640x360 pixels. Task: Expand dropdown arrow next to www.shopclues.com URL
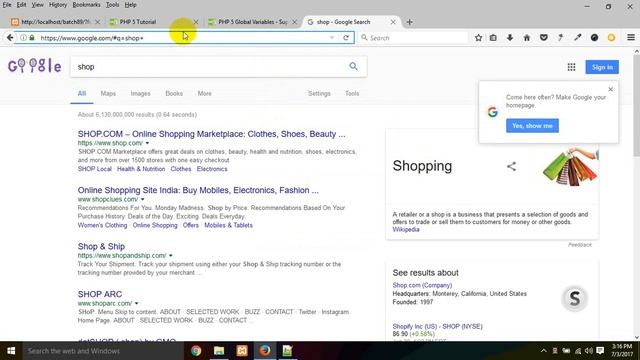(142, 200)
